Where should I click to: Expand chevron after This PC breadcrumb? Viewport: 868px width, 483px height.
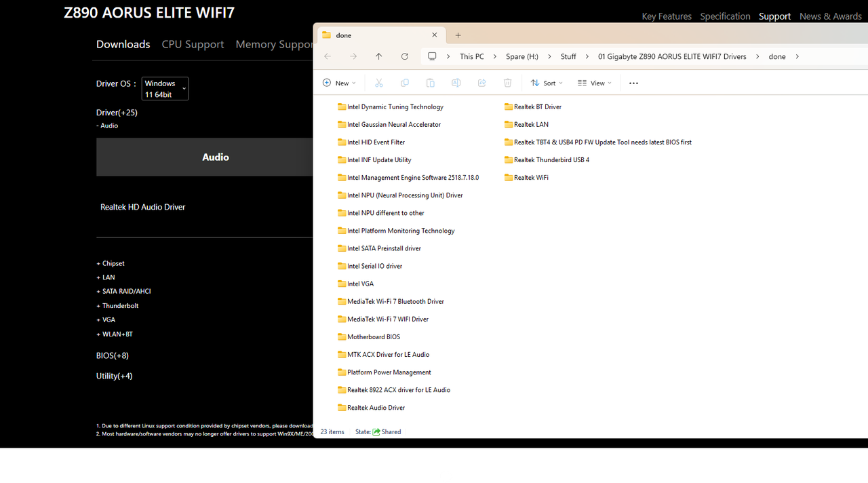click(495, 56)
